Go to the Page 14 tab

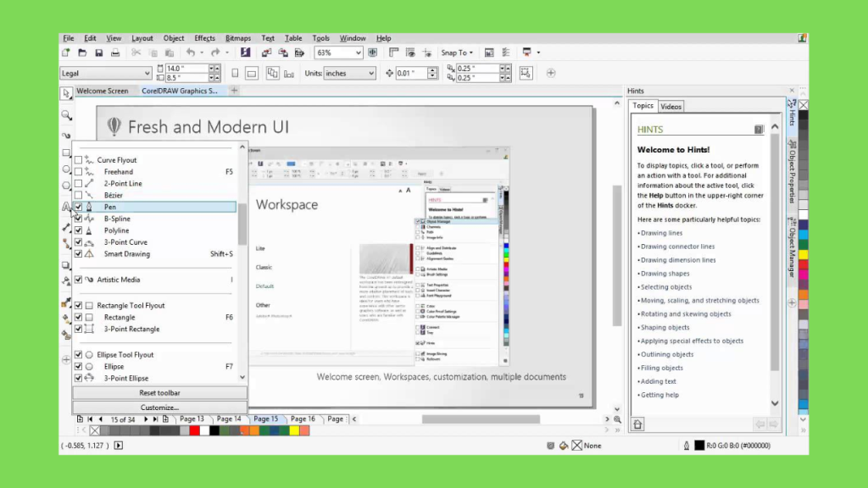(x=229, y=419)
